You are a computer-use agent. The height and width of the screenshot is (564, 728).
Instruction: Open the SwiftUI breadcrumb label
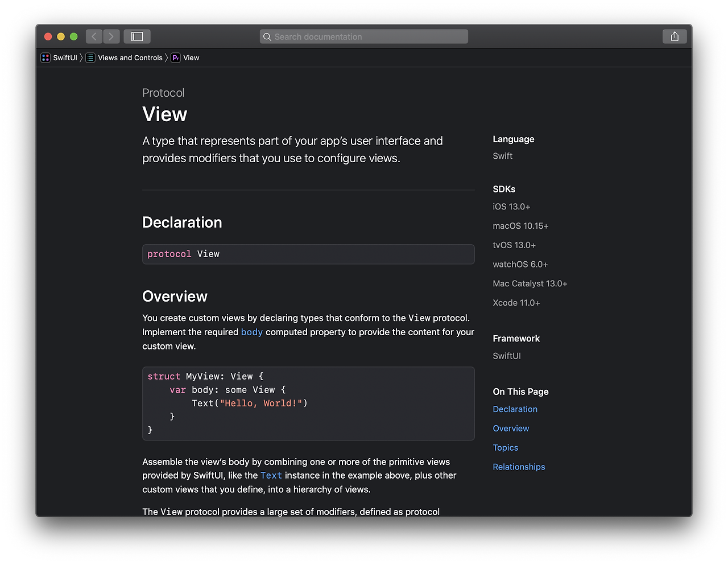[65, 57]
